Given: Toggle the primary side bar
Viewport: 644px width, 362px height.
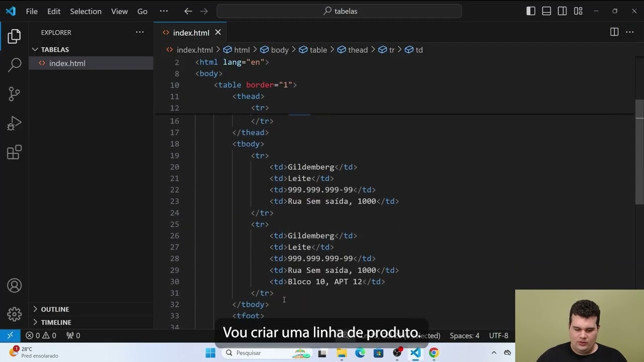Looking at the screenshot, I should tap(531, 11).
